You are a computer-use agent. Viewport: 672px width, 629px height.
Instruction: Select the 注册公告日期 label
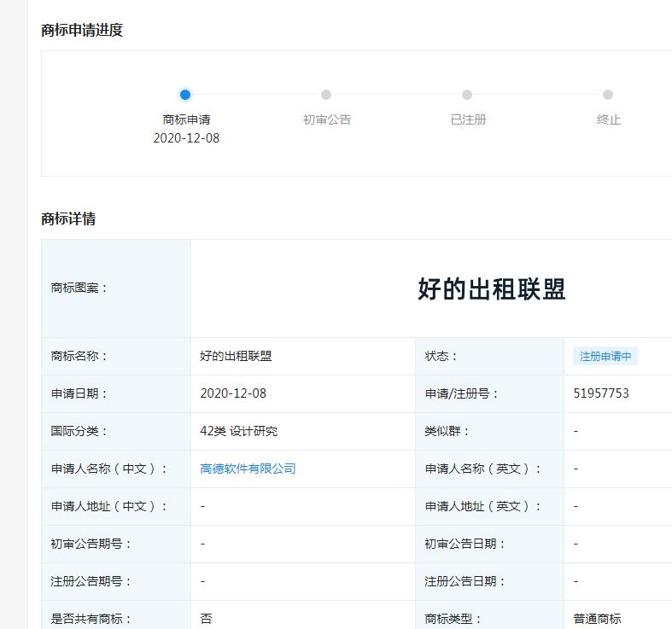point(465,581)
